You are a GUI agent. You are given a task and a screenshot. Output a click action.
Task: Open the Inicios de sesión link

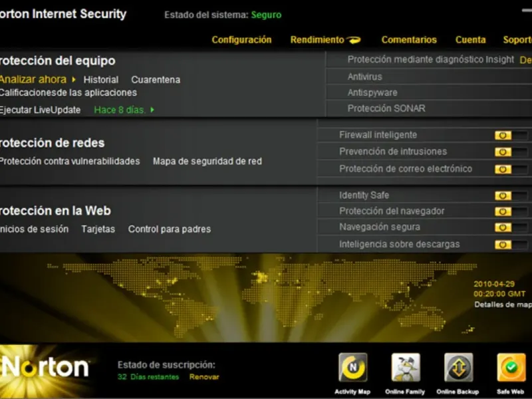(x=34, y=229)
